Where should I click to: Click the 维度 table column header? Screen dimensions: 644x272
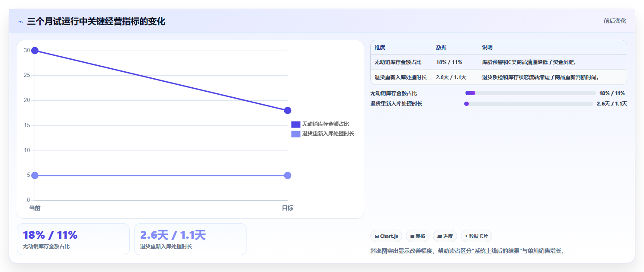pos(380,48)
